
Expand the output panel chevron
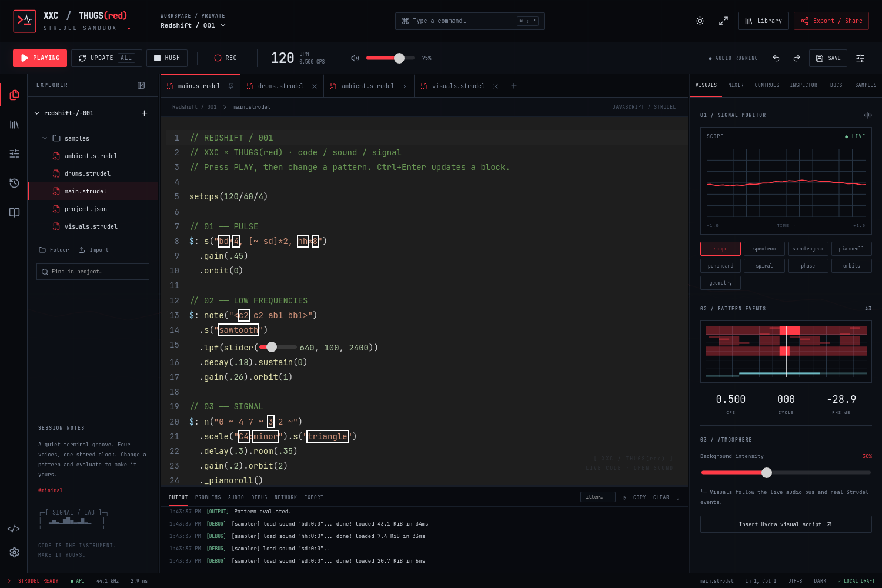677,497
